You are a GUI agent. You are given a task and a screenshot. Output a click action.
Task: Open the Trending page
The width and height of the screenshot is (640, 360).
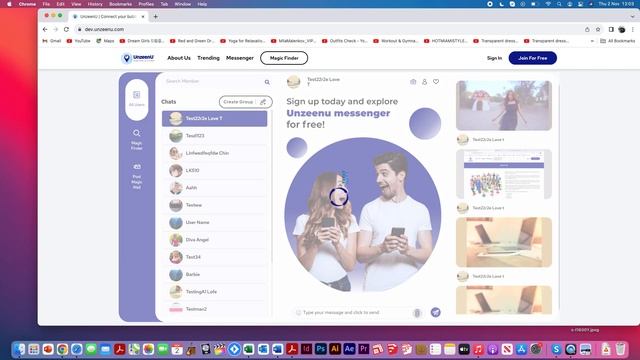(x=208, y=58)
